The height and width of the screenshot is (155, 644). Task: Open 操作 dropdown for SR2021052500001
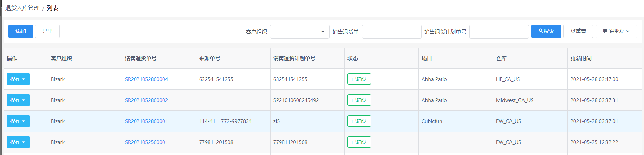point(18,142)
